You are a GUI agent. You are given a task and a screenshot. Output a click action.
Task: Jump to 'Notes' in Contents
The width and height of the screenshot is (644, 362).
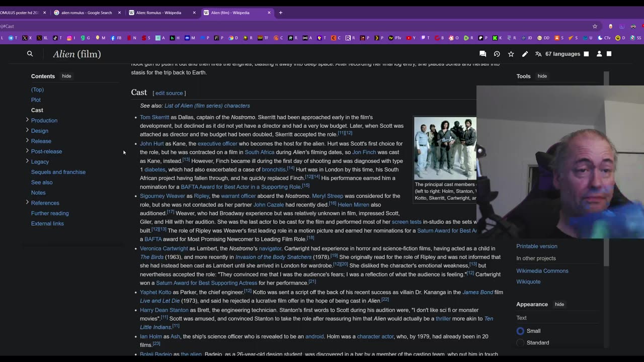[38, 193]
